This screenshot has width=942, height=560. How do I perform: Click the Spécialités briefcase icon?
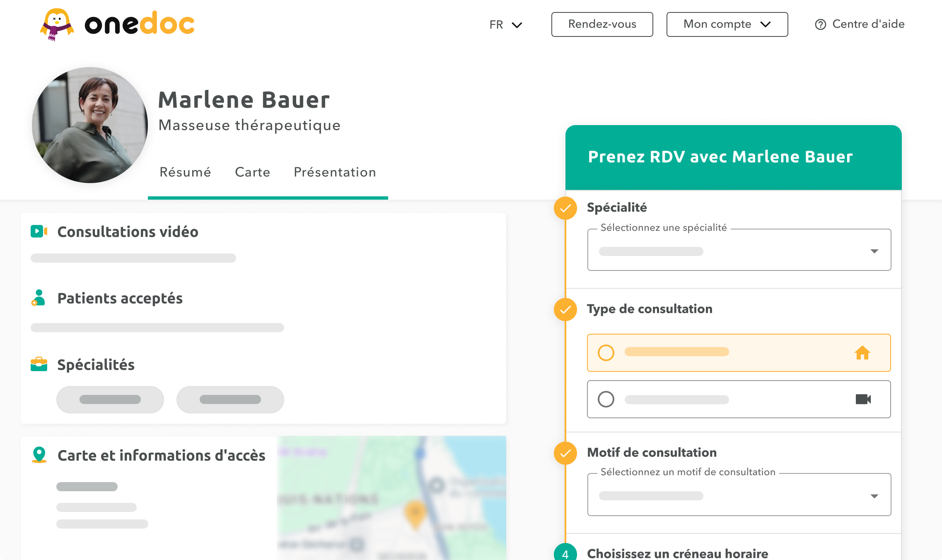(x=39, y=364)
